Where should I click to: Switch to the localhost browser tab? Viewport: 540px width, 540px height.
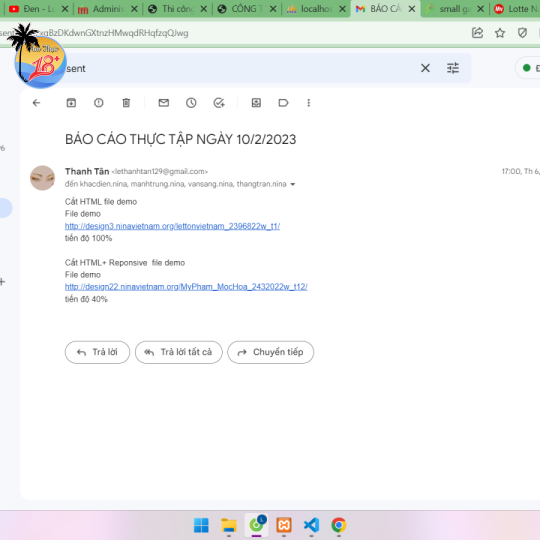tap(312, 9)
